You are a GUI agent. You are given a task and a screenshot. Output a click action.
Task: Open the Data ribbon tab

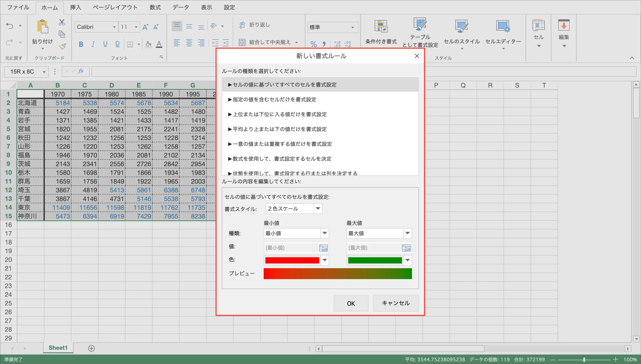(x=181, y=7)
